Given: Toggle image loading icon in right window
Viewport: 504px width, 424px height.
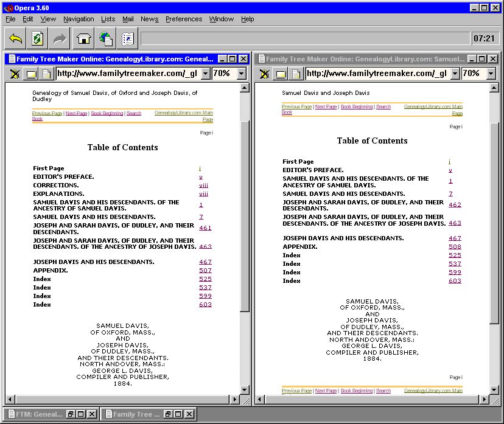Looking at the screenshot, I should point(264,74).
